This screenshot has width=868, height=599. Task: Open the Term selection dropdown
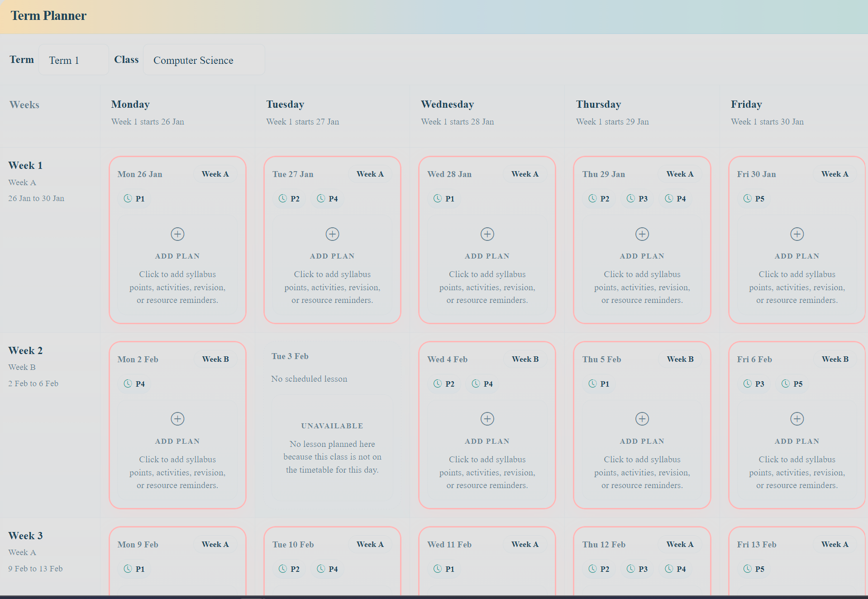pyautogui.click(x=73, y=59)
